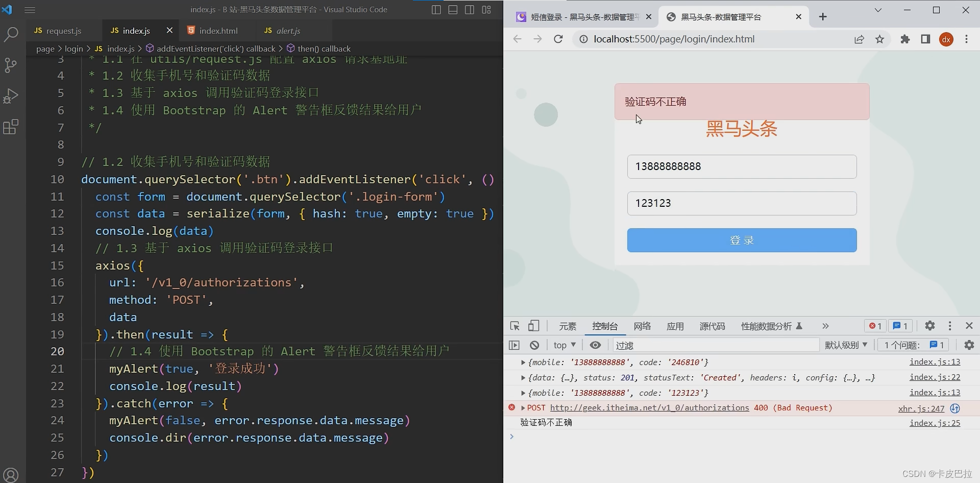Image resolution: width=980 pixels, height=483 pixels.
Task: Open the 控制台 DevTools tab
Action: [605, 326]
